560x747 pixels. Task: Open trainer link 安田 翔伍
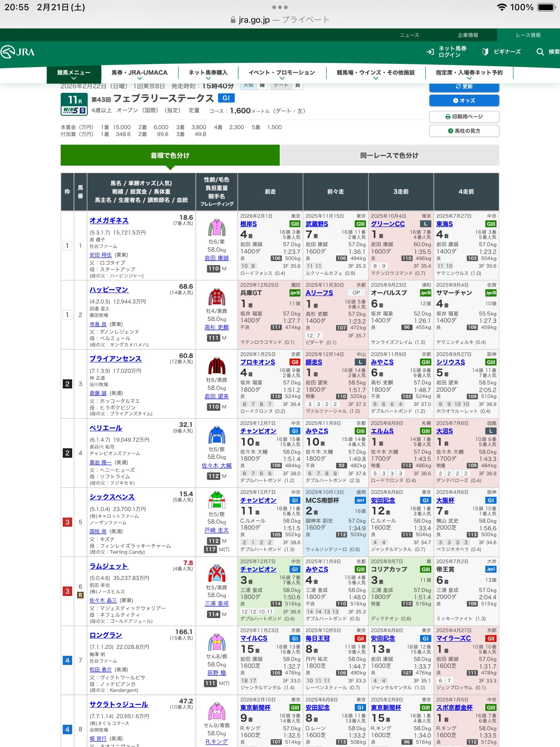101,255
